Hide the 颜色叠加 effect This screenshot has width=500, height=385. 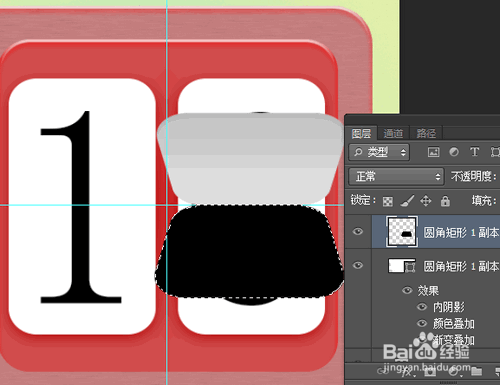coord(422,323)
